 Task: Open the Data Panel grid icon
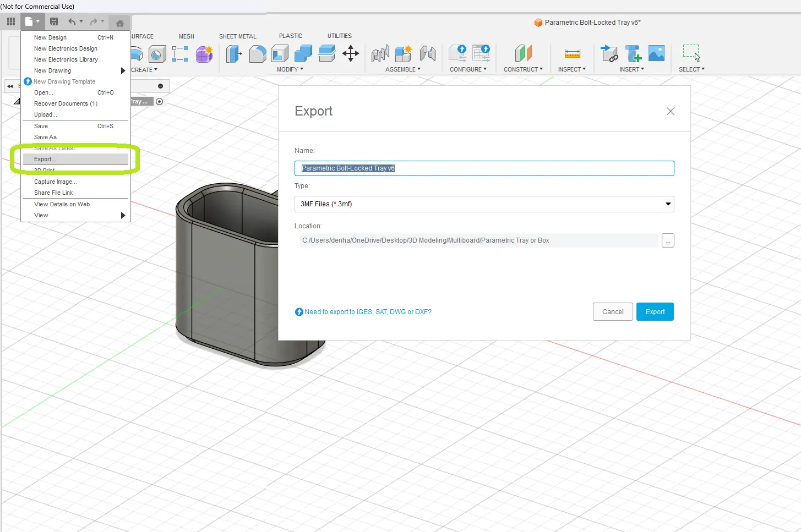point(10,21)
